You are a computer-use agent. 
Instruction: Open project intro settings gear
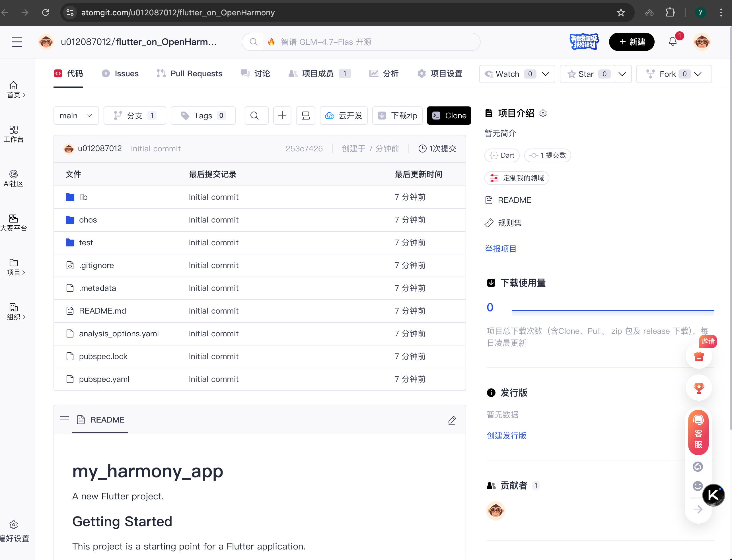pyautogui.click(x=543, y=114)
